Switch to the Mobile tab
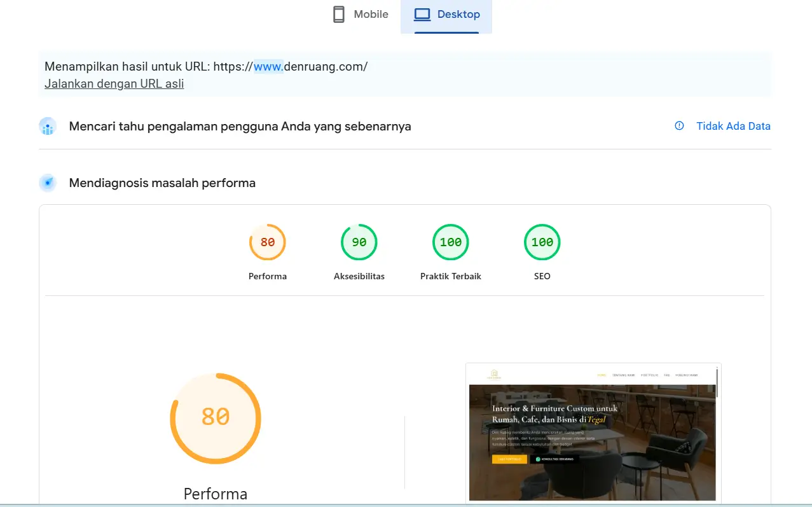The image size is (812, 507). pyautogui.click(x=361, y=15)
